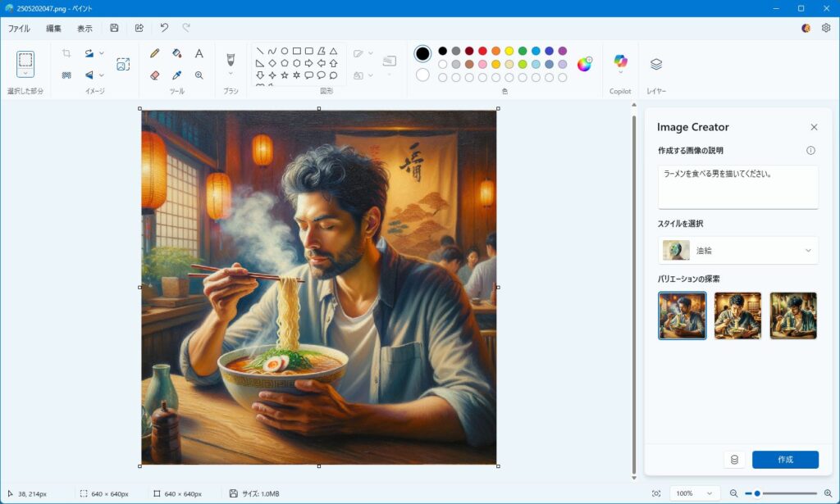The image size is (840, 504).
Task: Pick the Right arrow shape
Action: 309,63
